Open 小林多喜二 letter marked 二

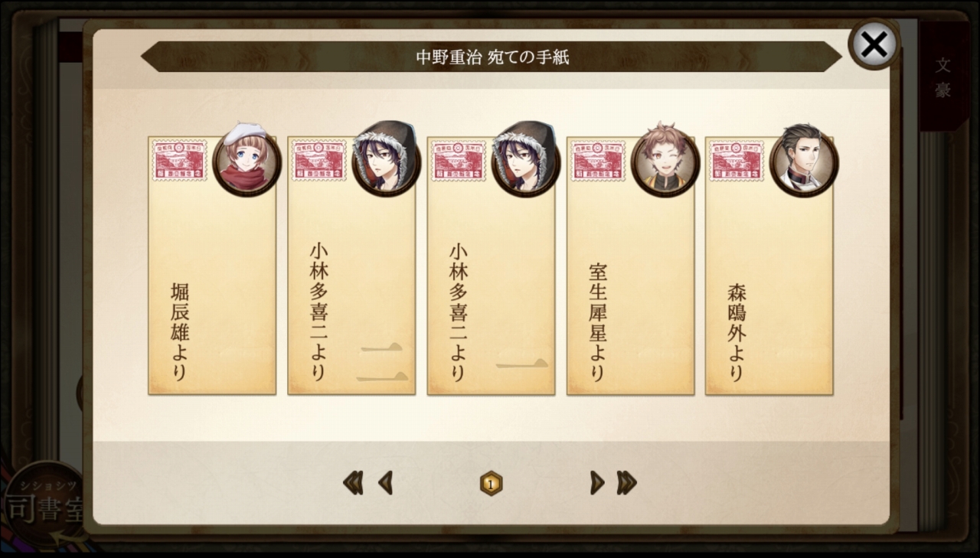pyautogui.click(x=351, y=266)
